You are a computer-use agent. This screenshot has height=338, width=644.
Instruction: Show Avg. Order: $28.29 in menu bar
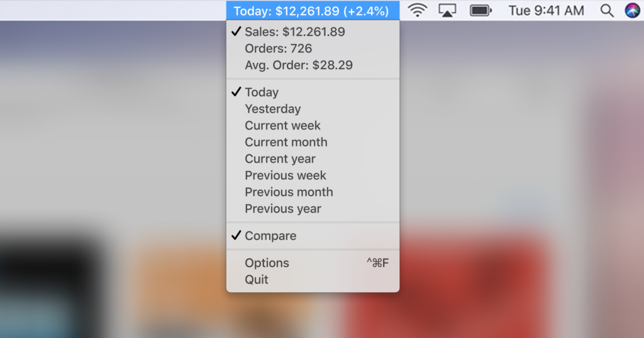click(x=313, y=65)
